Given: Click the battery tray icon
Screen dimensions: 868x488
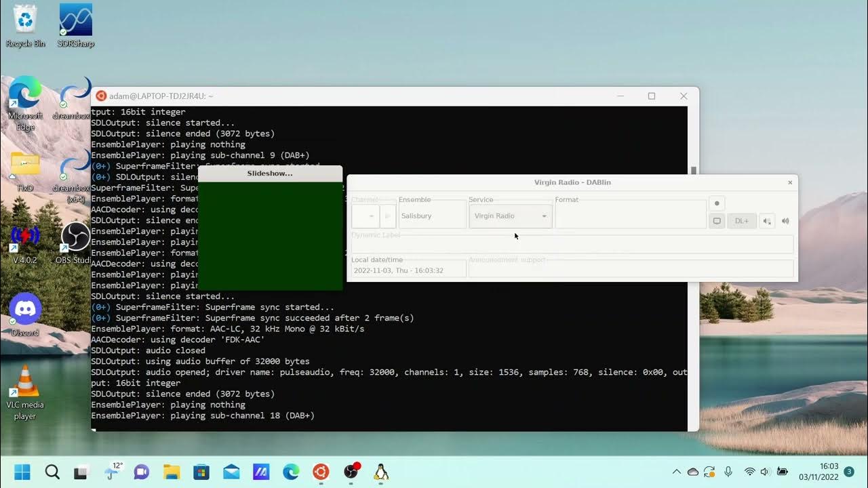Looking at the screenshot, I should (x=781, y=472).
